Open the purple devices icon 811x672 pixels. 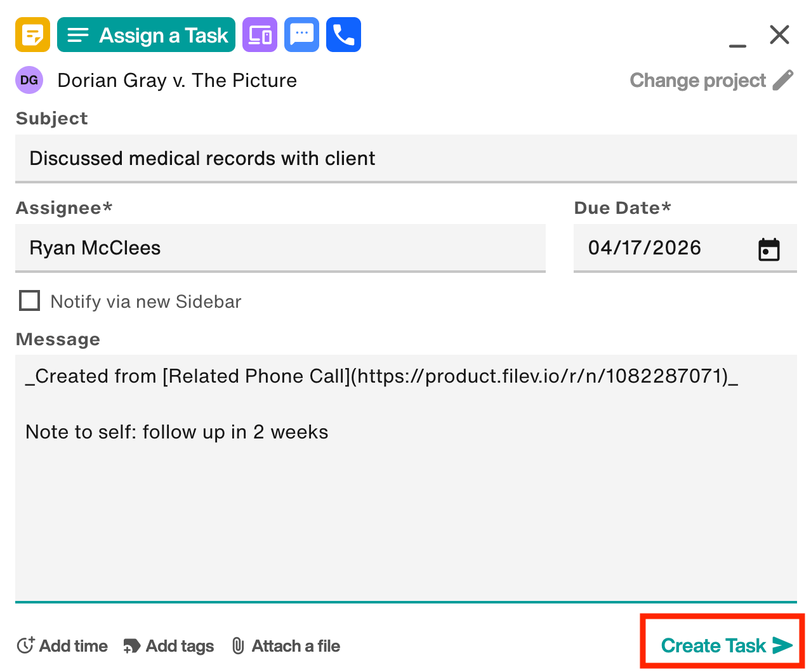[260, 35]
